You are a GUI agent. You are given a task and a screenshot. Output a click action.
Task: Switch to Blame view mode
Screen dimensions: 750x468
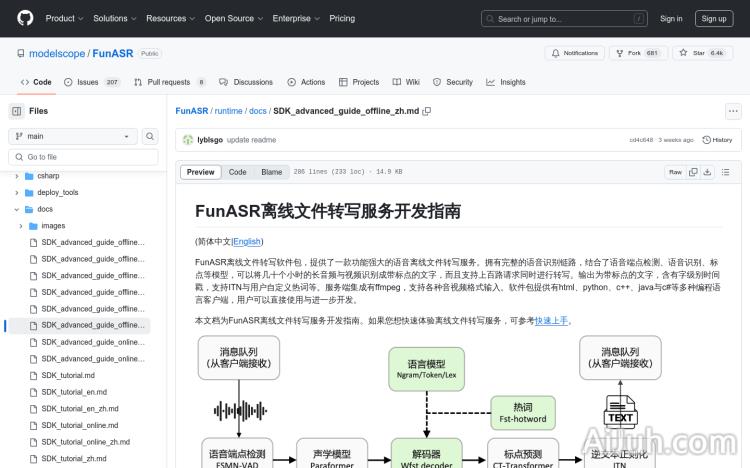click(271, 172)
